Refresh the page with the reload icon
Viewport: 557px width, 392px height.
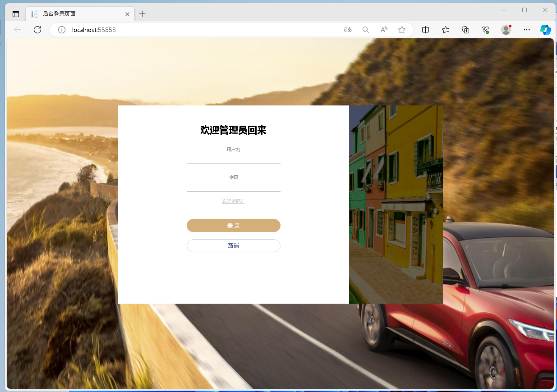click(37, 30)
